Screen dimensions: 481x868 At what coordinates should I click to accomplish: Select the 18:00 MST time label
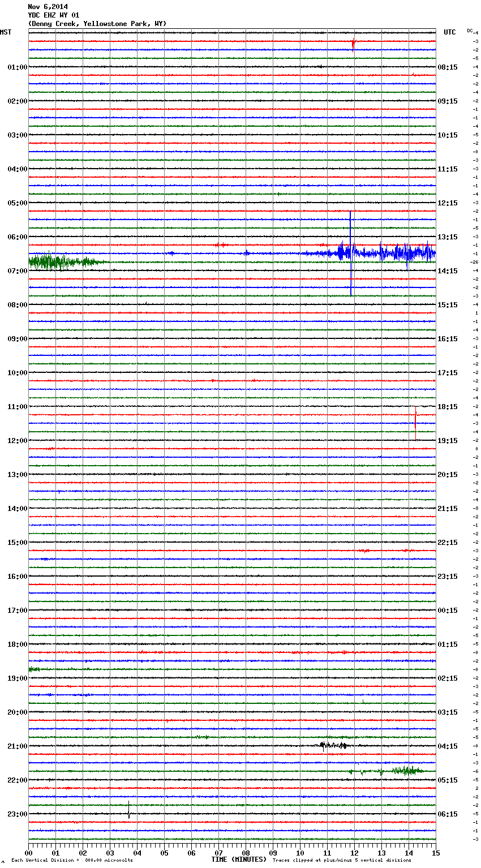coord(18,644)
